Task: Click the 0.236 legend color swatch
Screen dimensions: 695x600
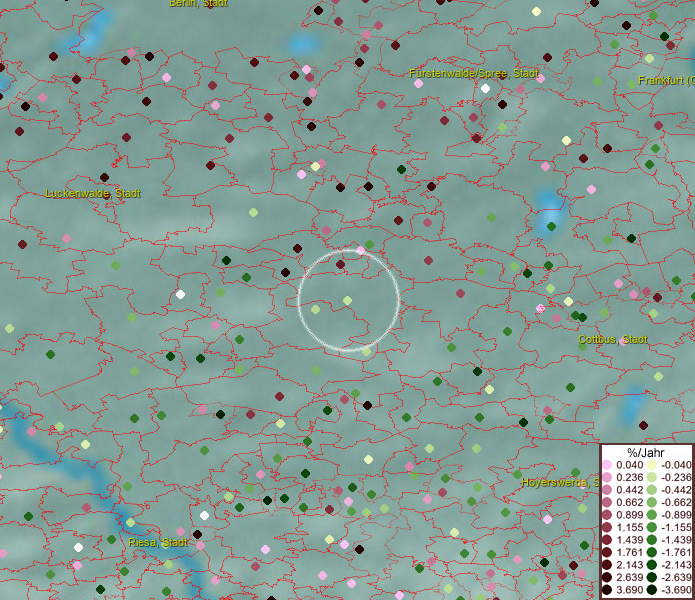Action: [x=607, y=477]
